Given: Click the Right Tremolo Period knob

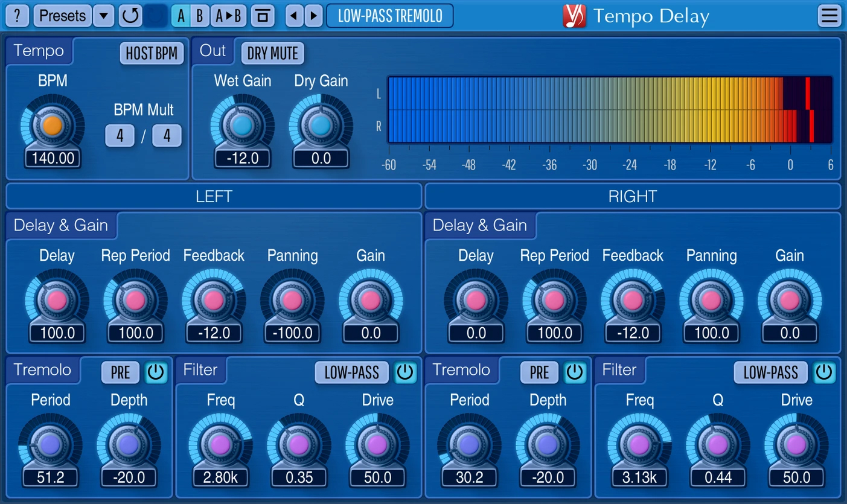Looking at the screenshot, I should click(x=469, y=445).
